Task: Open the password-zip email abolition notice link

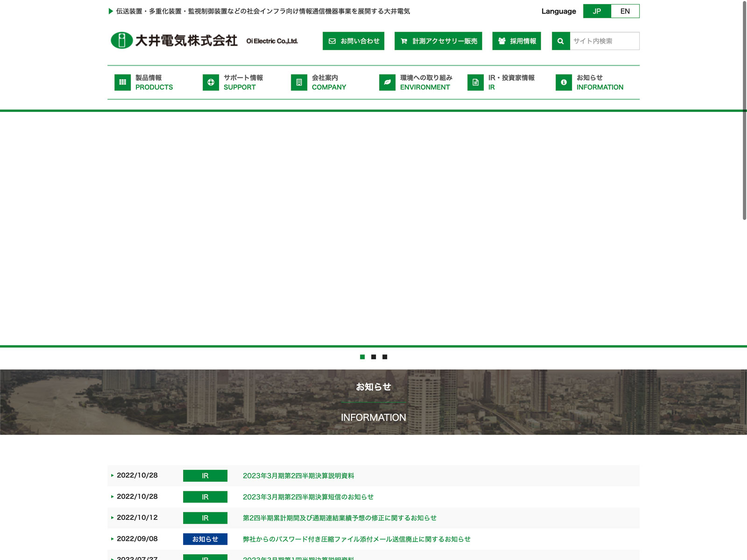Action: (x=356, y=539)
